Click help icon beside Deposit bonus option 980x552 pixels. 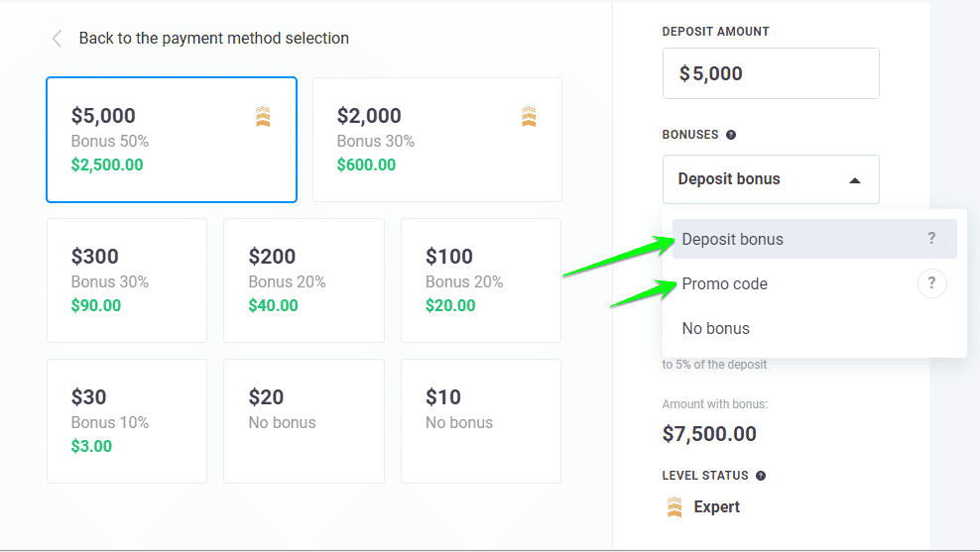click(x=931, y=239)
